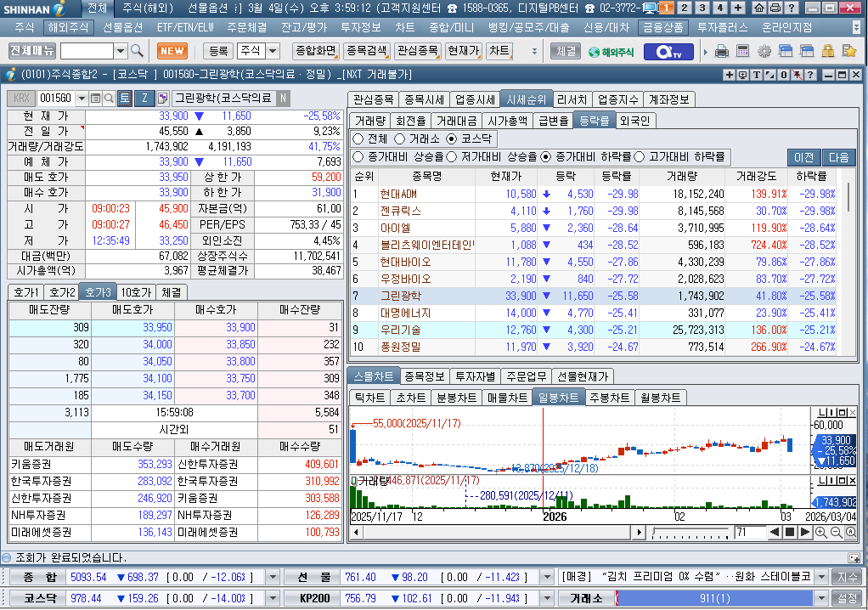Click the chart count field showing 71

[750, 533]
